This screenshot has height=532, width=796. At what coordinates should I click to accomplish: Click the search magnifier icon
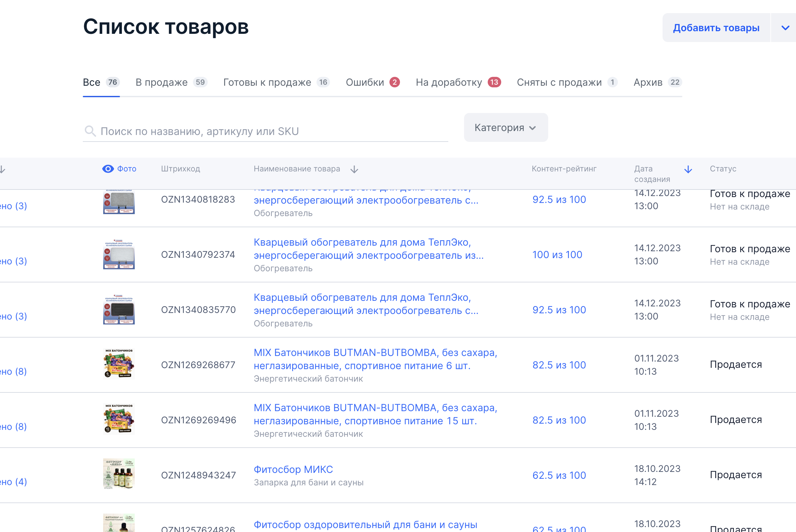click(x=90, y=131)
